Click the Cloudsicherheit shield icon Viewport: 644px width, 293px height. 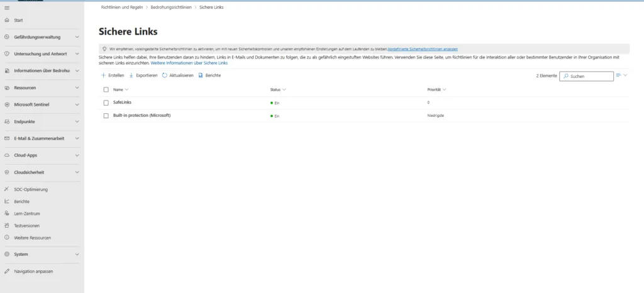click(6, 172)
